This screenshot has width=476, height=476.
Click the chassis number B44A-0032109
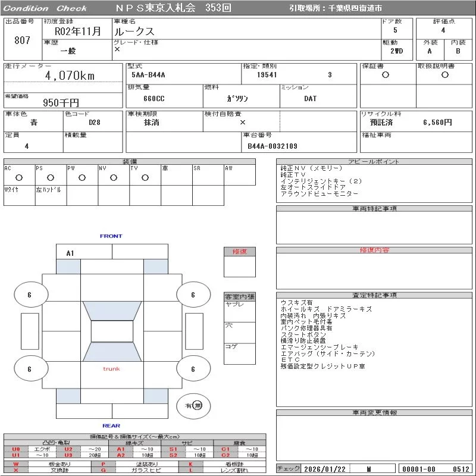(273, 146)
